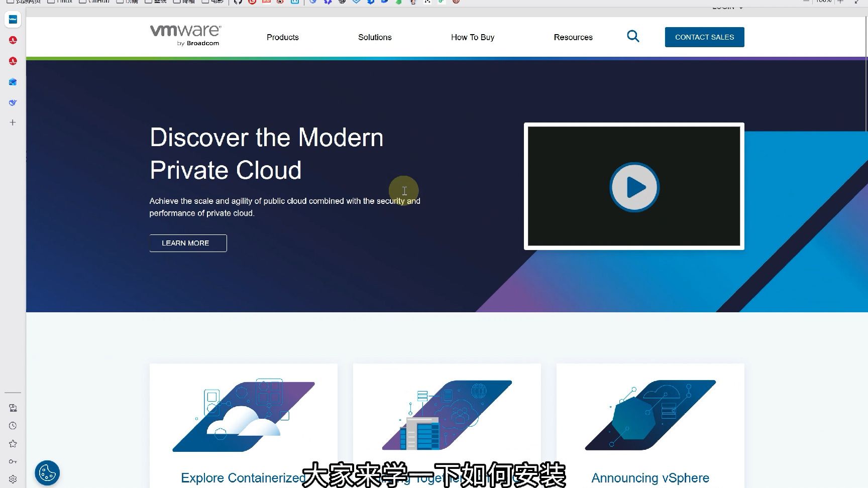This screenshot has width=868, height=488.
Task: Add a new tab with the plus icon
Action: pyautogui.click(x=13, y=123)
